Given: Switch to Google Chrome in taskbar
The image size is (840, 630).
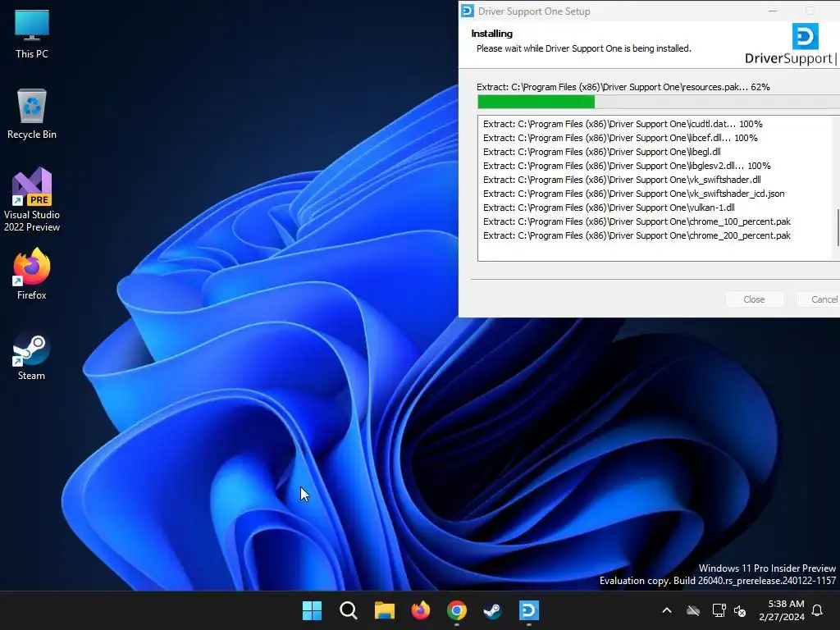Looking at the screenshot, I should point(456,610).
